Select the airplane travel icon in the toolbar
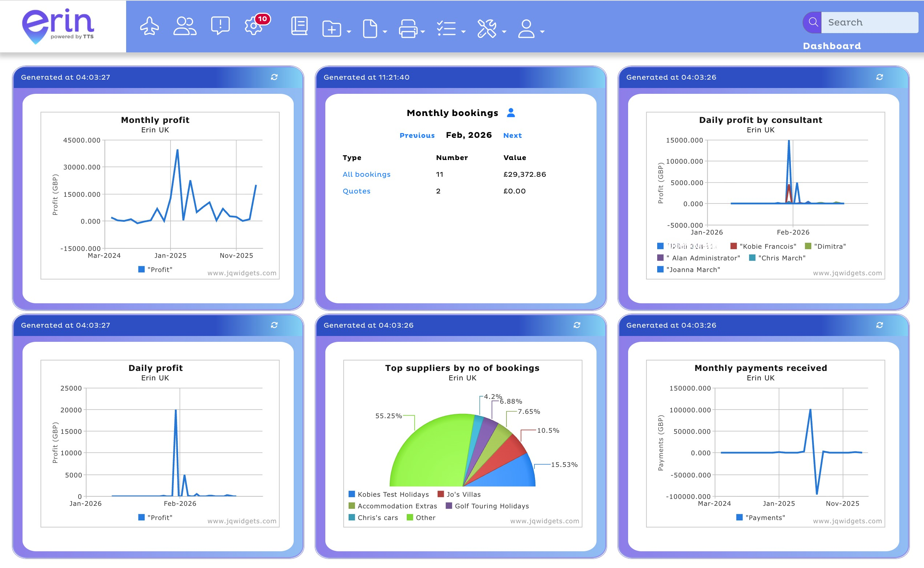This screenshot has width=924, height=568. pyautogui.click(x=149, y=26)
